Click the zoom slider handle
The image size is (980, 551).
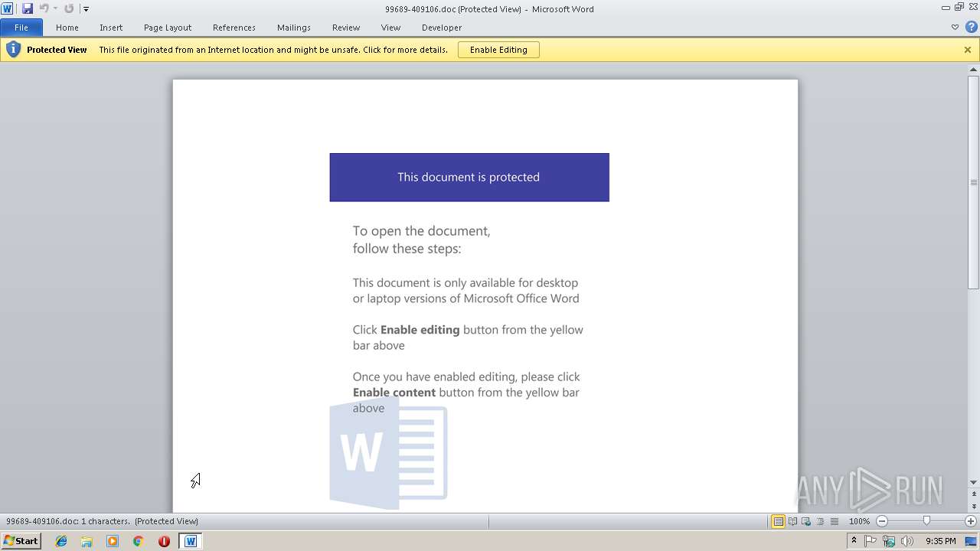[x=926, y=521]
